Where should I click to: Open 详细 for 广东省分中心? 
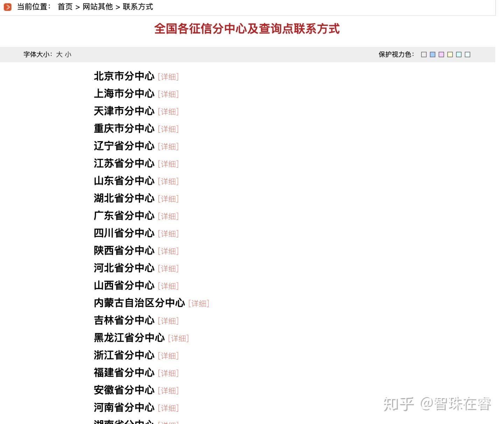168,216
